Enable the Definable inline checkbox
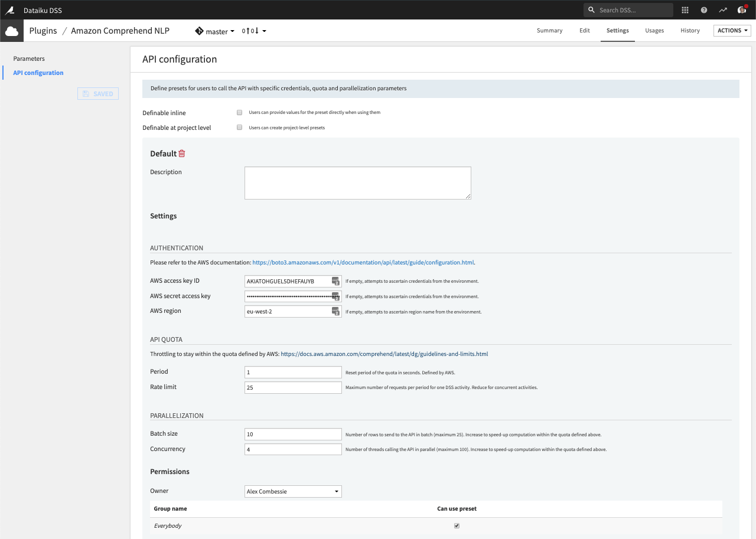This screenshot has height=539, width=756. point(239,112)
